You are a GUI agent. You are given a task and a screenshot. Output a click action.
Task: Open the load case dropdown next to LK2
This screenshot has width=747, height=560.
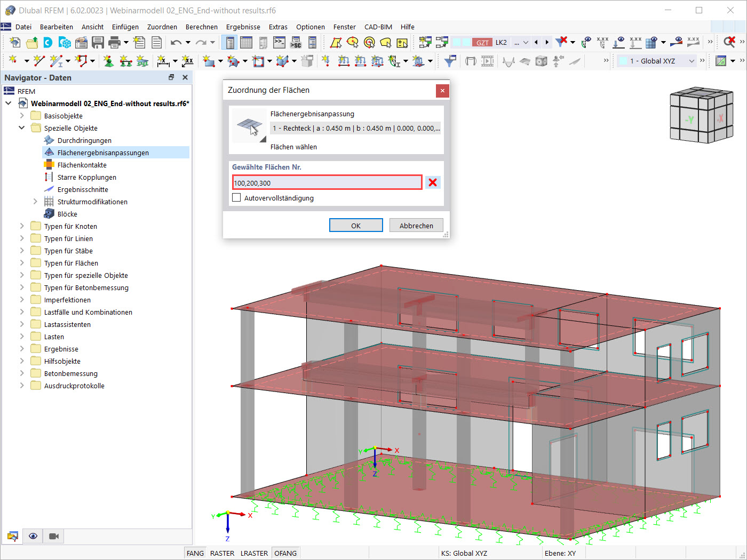[526, 43]
